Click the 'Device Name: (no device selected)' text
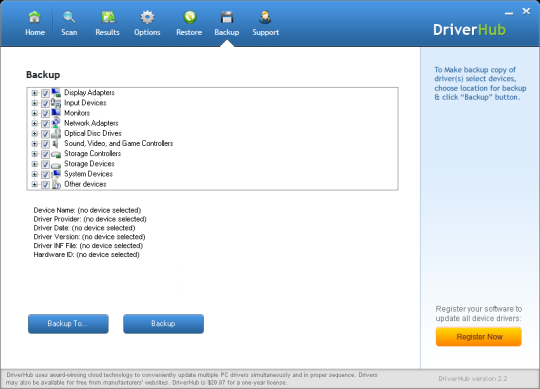This screenshot has width=540, height=389. pos(87,210)
